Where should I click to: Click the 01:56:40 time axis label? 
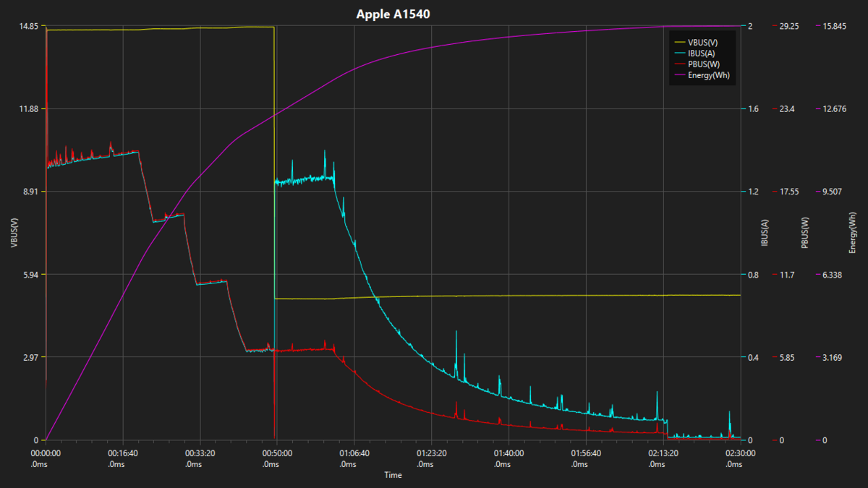[x=586, y=453]
